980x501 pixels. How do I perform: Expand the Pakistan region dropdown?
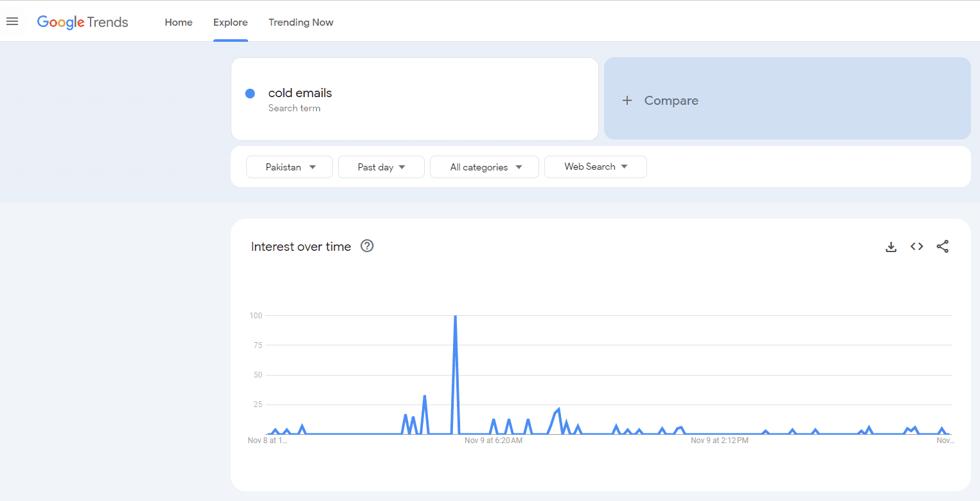[290, 167]
